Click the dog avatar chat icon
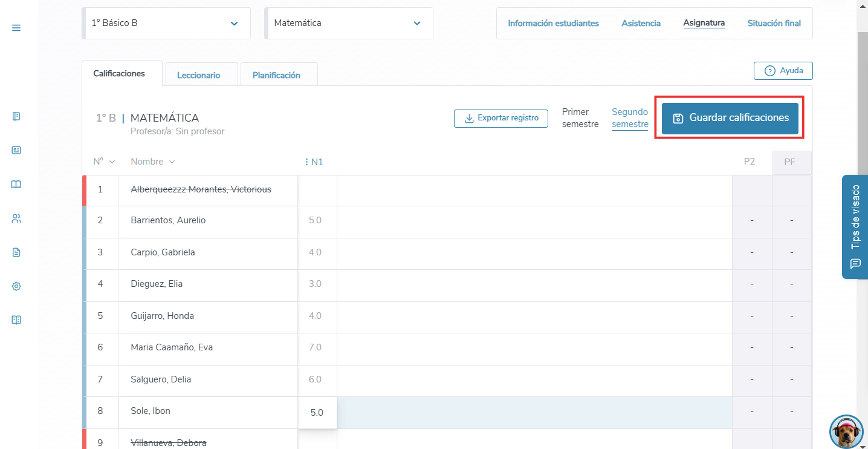This screenshot has width=868, height=449. click(x=846, y=431)
